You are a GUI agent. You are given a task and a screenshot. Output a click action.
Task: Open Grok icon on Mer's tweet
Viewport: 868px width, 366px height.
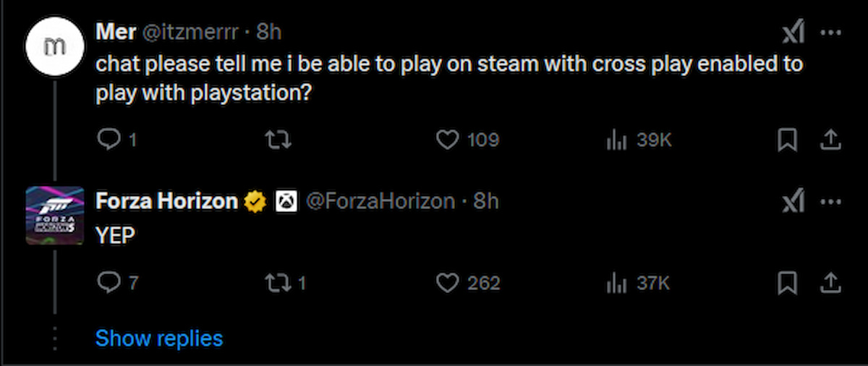(793, 34)
